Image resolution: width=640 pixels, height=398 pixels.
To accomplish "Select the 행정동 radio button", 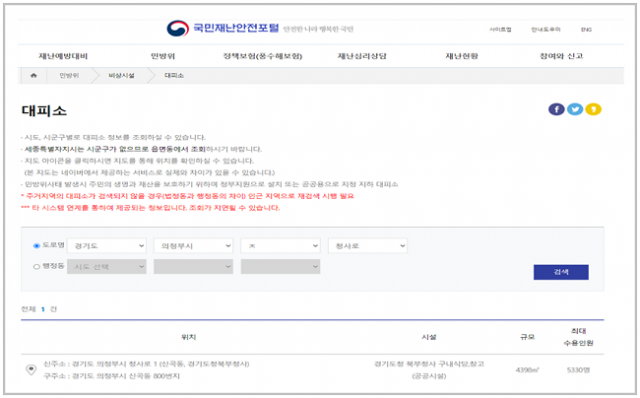I will [x=36, y=267].
